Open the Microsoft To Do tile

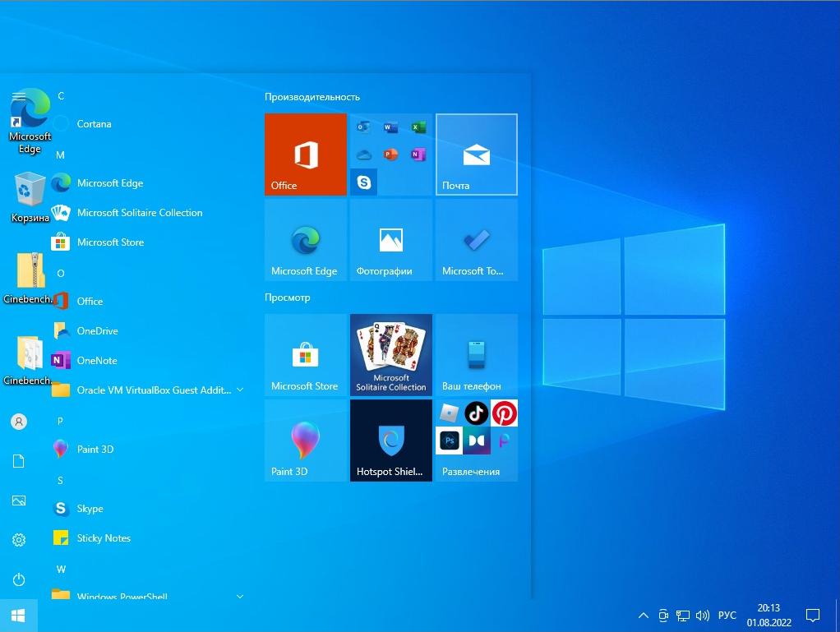point(476,240)
